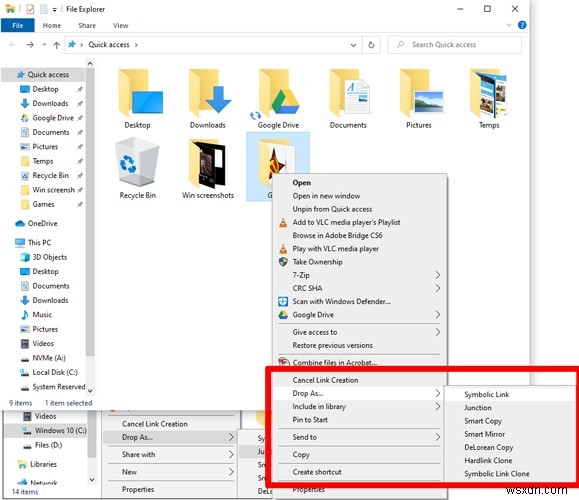Select DeLorean Copy from the submenu
The image size is (579, 500).
pyautogui.click(x=489, y=447)
